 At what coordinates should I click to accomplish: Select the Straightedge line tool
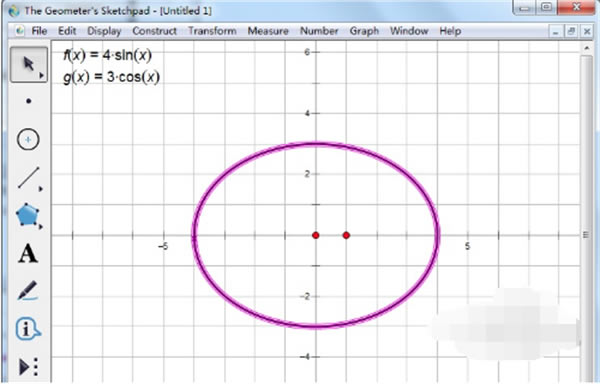tap(28, 178)
